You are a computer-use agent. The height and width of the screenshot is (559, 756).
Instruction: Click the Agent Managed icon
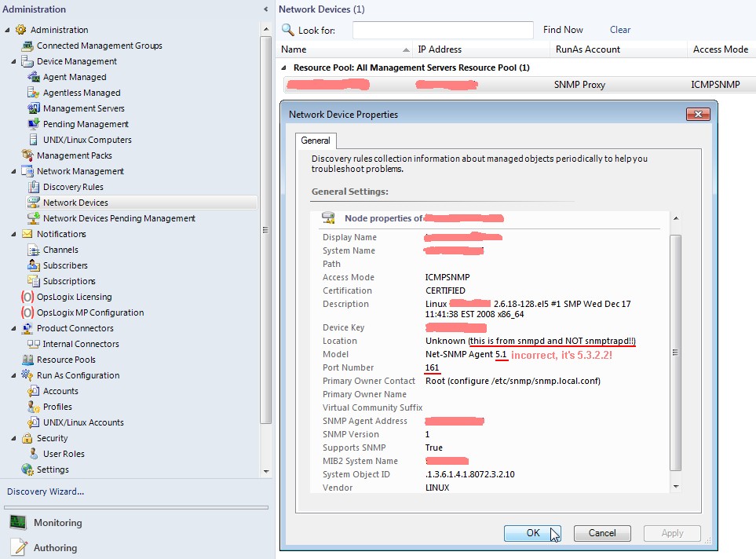click(x=34, y=77)
